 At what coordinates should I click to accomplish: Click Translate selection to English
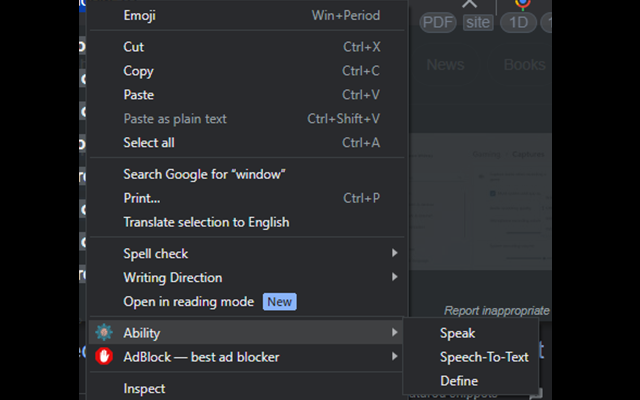[247, 222]
